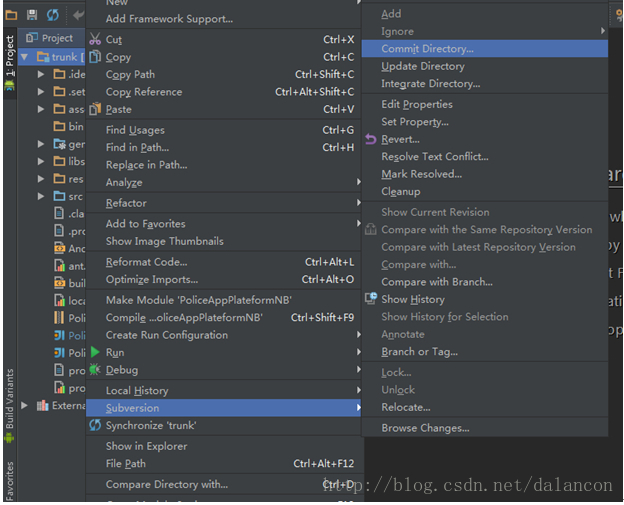Click the trunk module folder icon
This screenshot has height=505, width=624.
pos(43,57)
